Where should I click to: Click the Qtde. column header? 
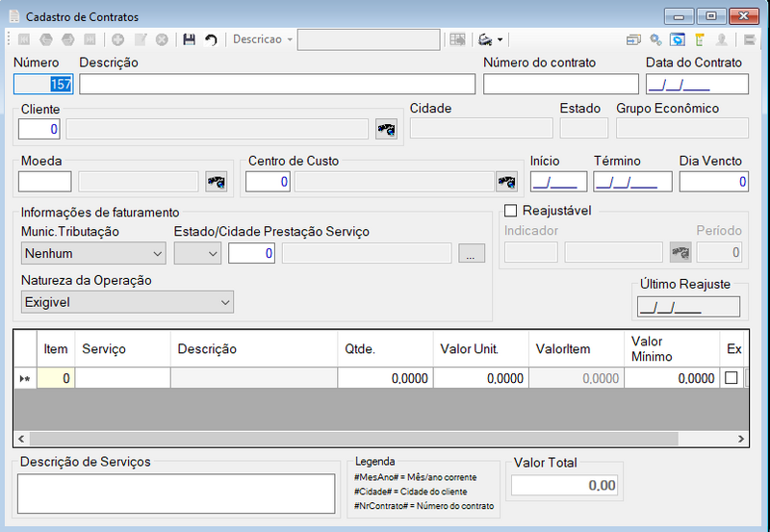pos(386,348)
